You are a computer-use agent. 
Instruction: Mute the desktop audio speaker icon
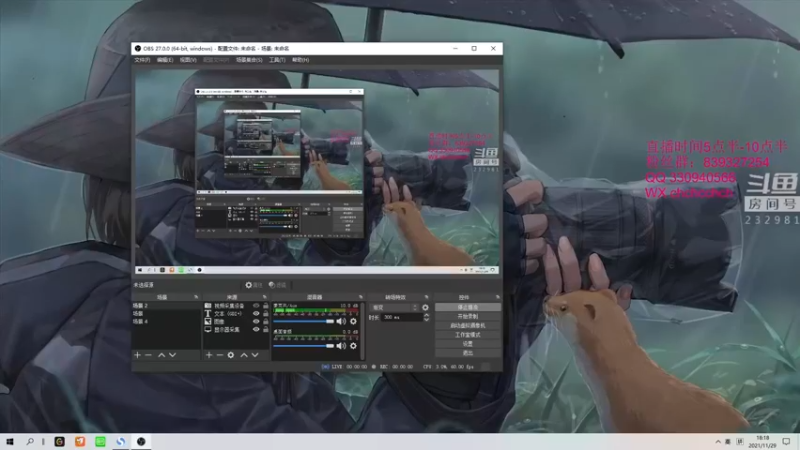pos(341,346)
